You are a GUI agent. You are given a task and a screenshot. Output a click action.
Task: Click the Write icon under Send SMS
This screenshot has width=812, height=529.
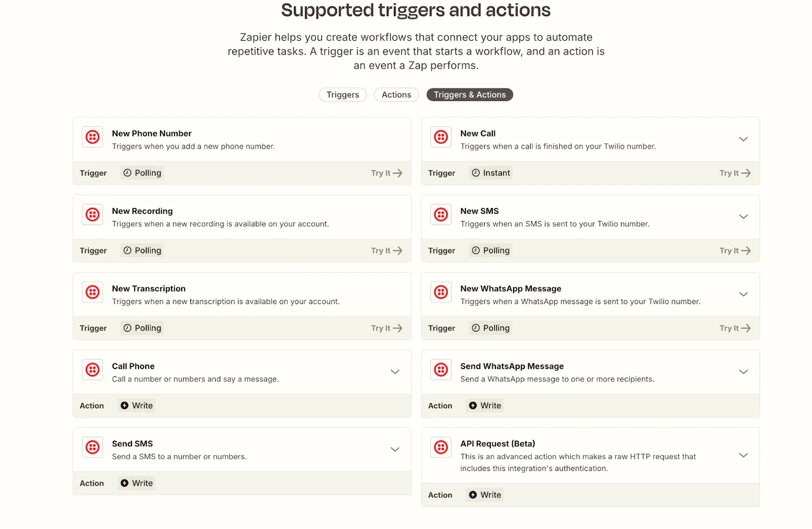[125, 483]
